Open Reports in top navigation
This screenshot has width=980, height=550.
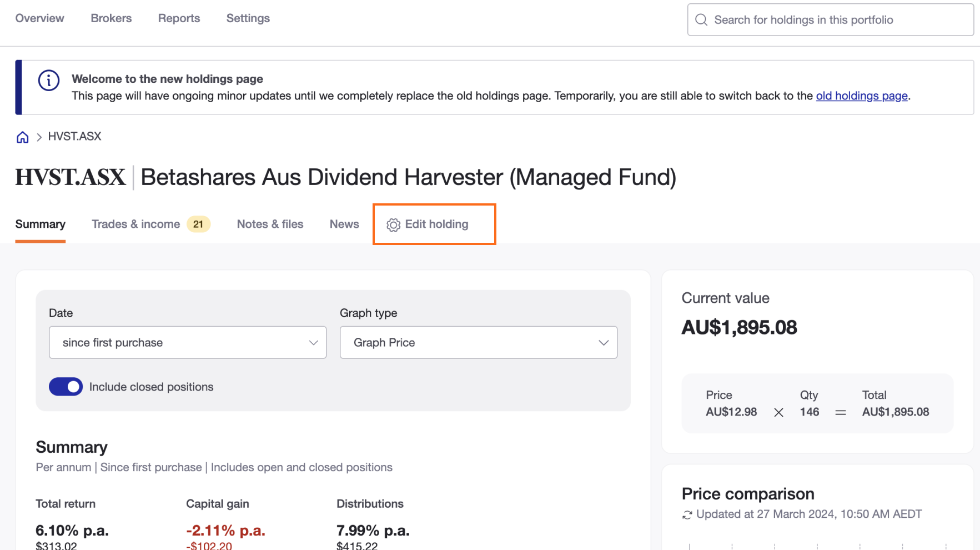click(x=179, y=18)
